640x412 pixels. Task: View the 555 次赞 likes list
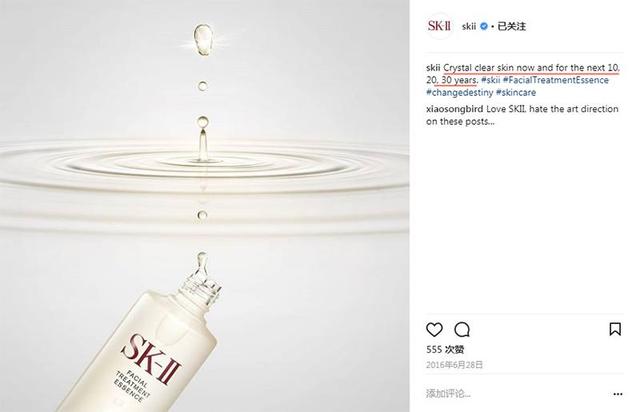[445, 350]
